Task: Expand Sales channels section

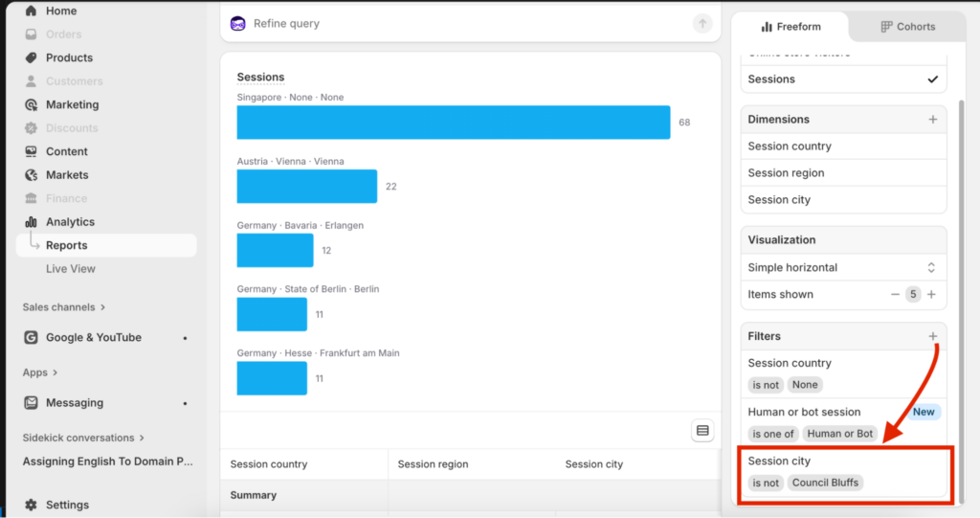Action: click(x=64, y=307)
